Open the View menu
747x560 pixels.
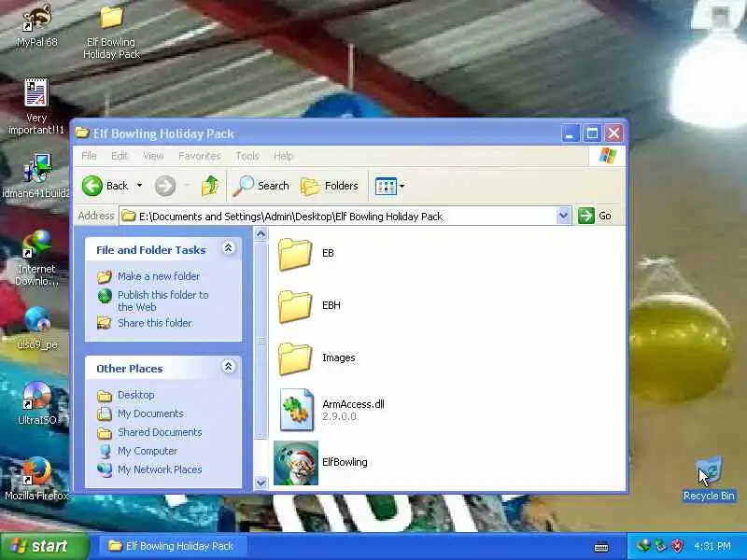(x=153, y=156)
